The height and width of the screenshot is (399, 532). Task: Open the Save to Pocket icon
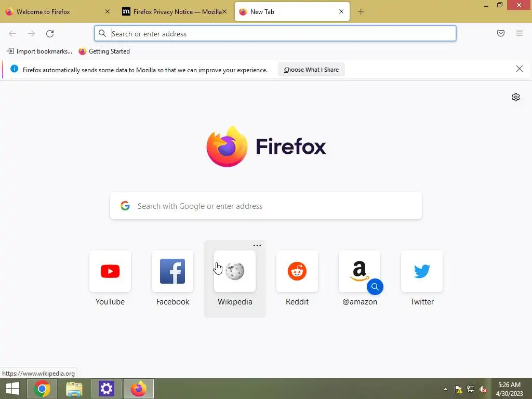(x=501, y=33)
